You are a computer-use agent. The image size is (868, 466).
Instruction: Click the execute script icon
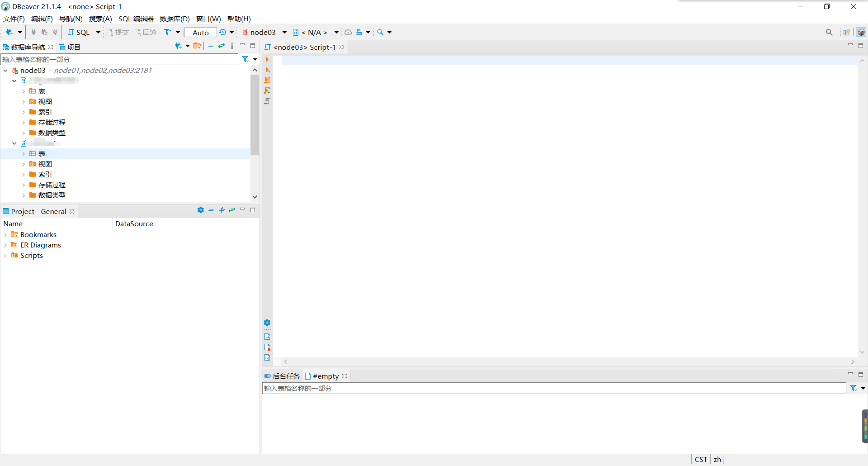point(267,80)
